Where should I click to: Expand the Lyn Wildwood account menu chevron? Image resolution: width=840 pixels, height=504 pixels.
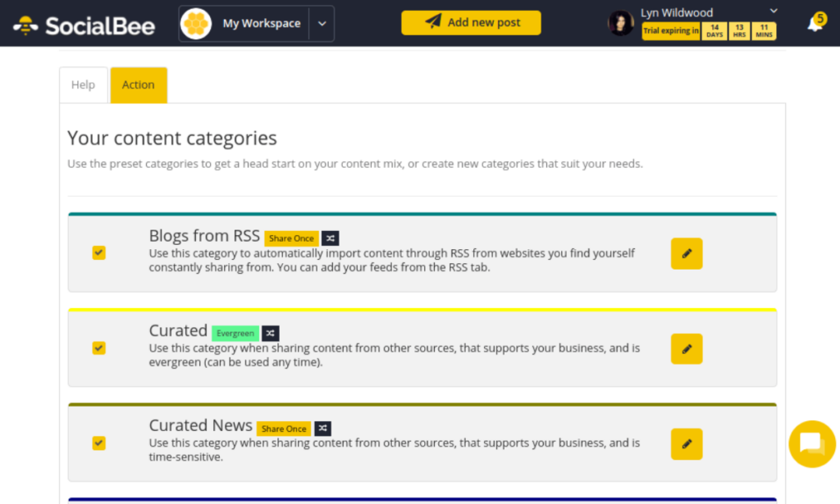click(774, 11)
